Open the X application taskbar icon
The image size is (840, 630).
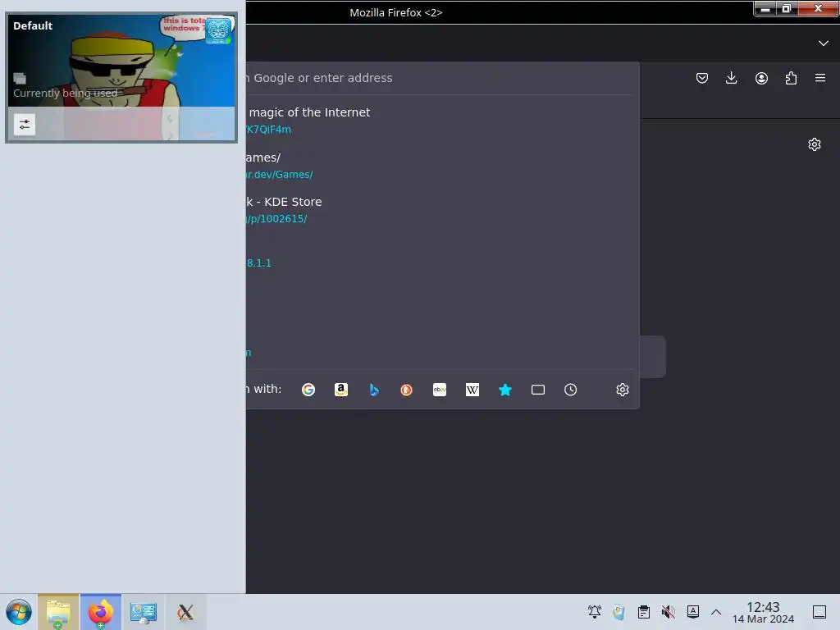[x=185, y=612]
